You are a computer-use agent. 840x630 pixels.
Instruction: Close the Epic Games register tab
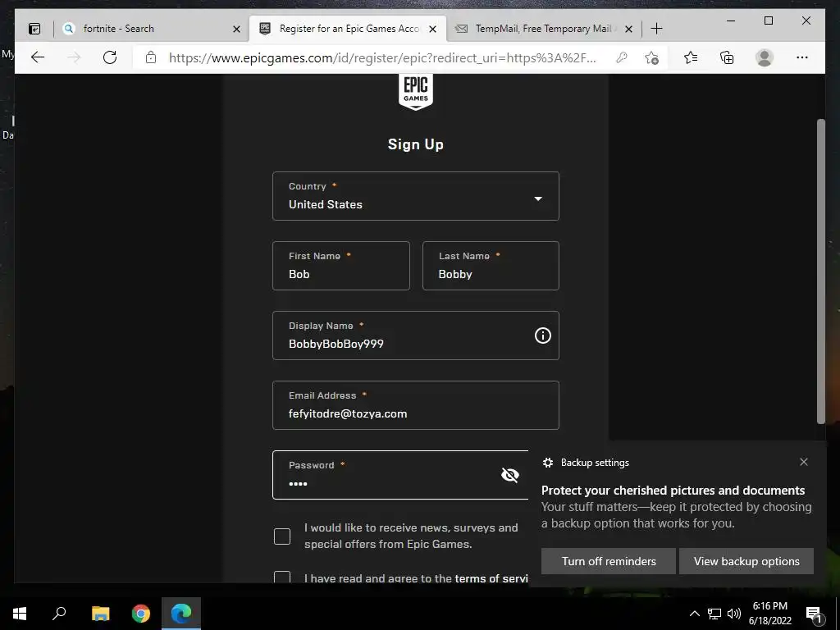433,29
